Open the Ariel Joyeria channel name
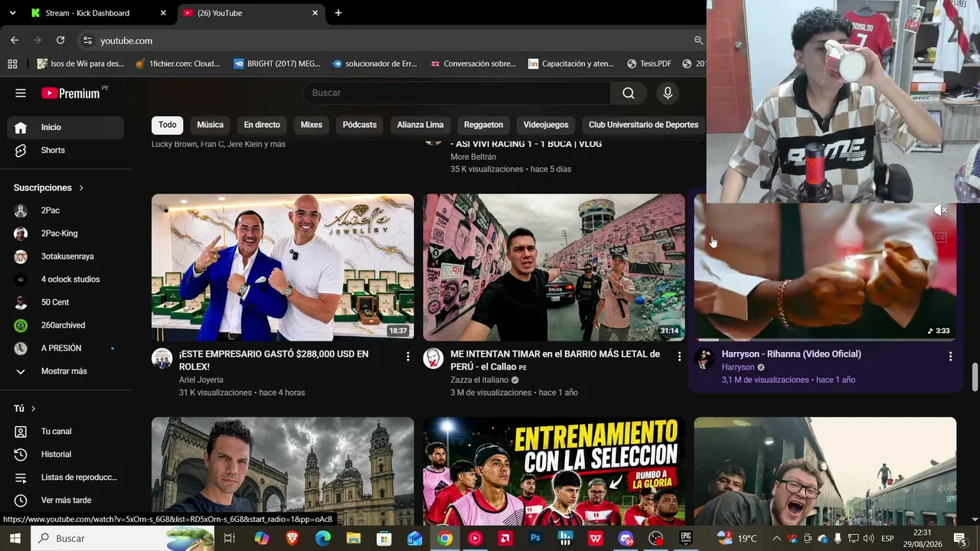Screen dimensions: 980x551 [201, 380]
